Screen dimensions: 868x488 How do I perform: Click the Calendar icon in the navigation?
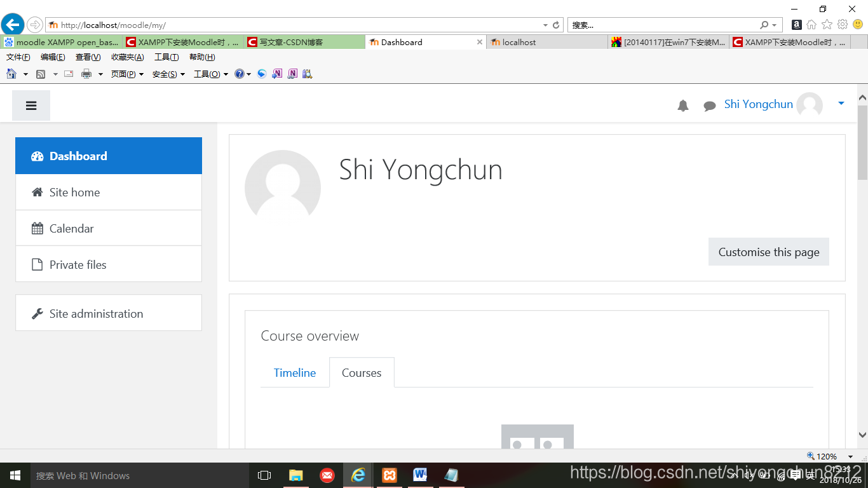coord(37,228)
